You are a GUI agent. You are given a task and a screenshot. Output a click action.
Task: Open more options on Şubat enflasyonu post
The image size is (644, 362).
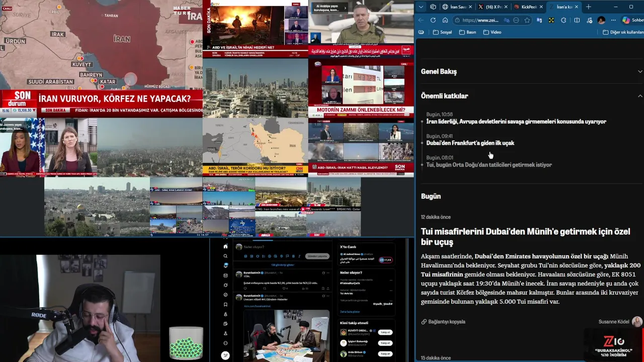point(328,273)
